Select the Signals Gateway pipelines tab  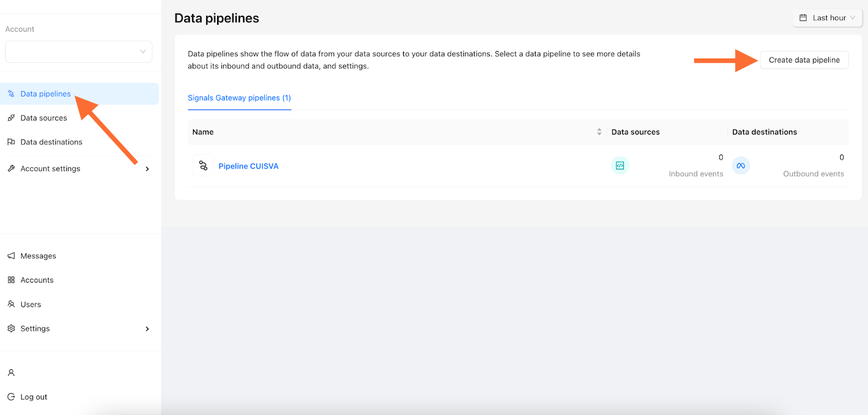point(239,98)
